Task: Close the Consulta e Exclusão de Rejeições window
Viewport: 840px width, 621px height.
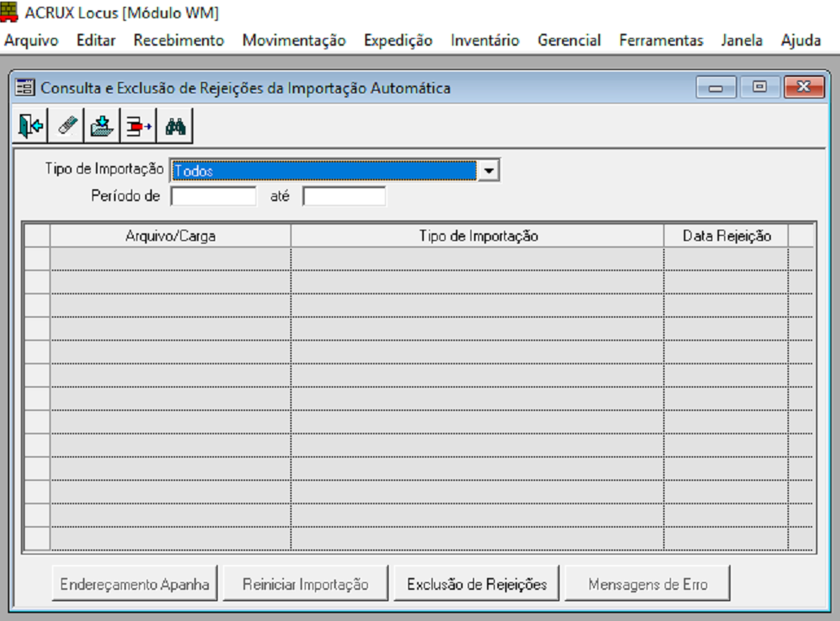Action: point(804,87)
